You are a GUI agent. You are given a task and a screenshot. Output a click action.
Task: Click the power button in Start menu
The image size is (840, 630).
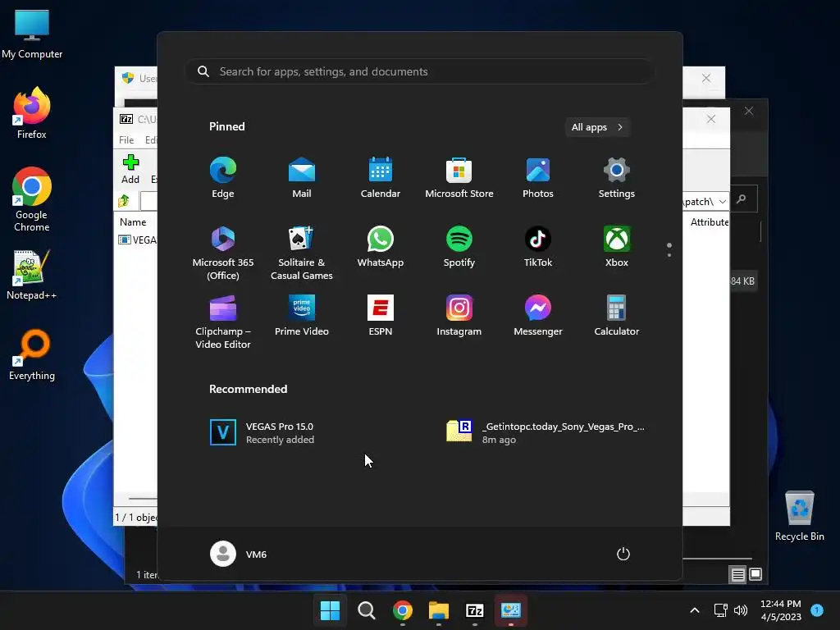coord(623,554)
